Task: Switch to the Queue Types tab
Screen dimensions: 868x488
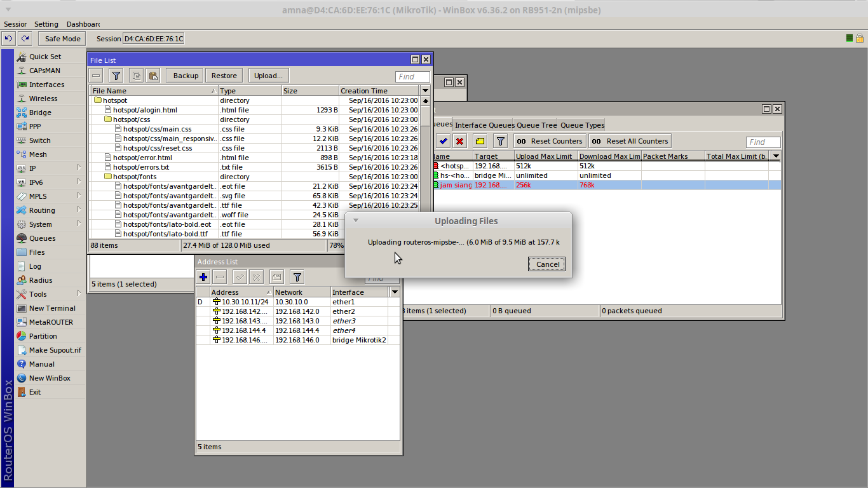Action: pyautogui.click(x=582, y=125)
